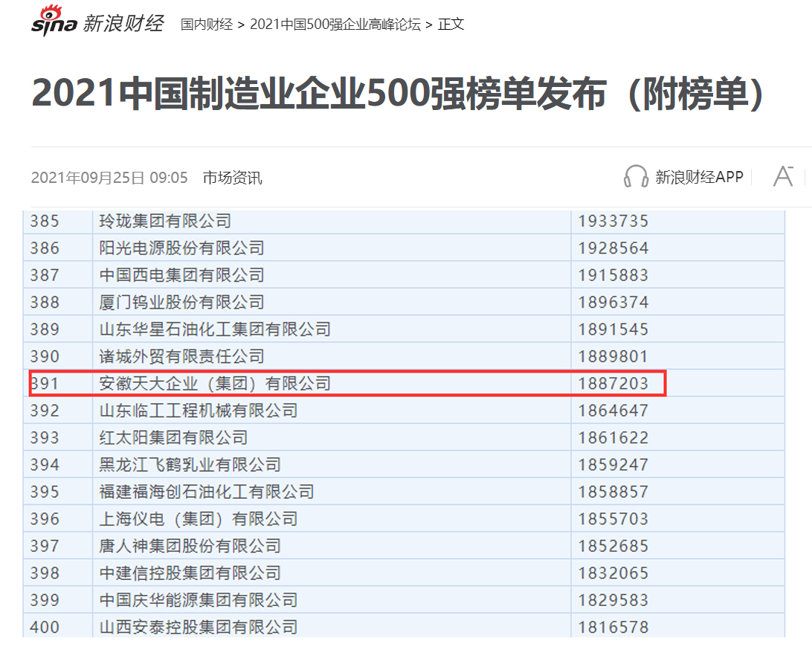Viewport: 812px width, 670px height.
Task: Click the font size 'A' icon
Action: pos(783,176)
